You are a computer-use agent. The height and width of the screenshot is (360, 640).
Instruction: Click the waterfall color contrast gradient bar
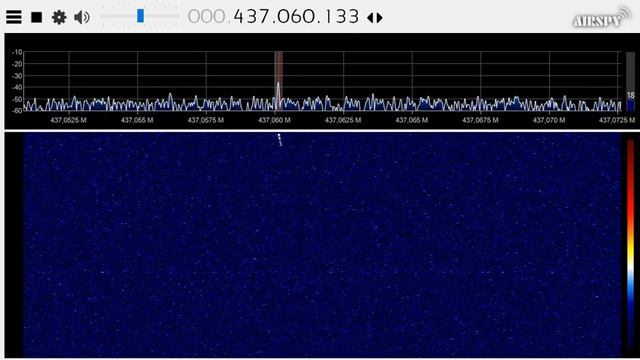pos(631,245)
